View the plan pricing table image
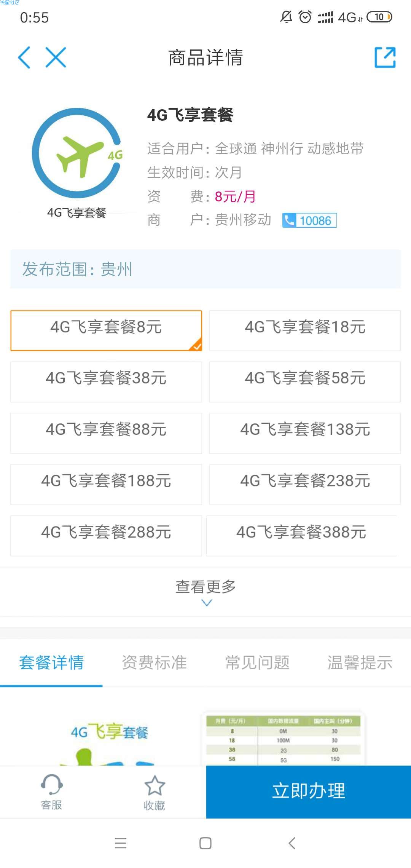 [x=284, y=739]
